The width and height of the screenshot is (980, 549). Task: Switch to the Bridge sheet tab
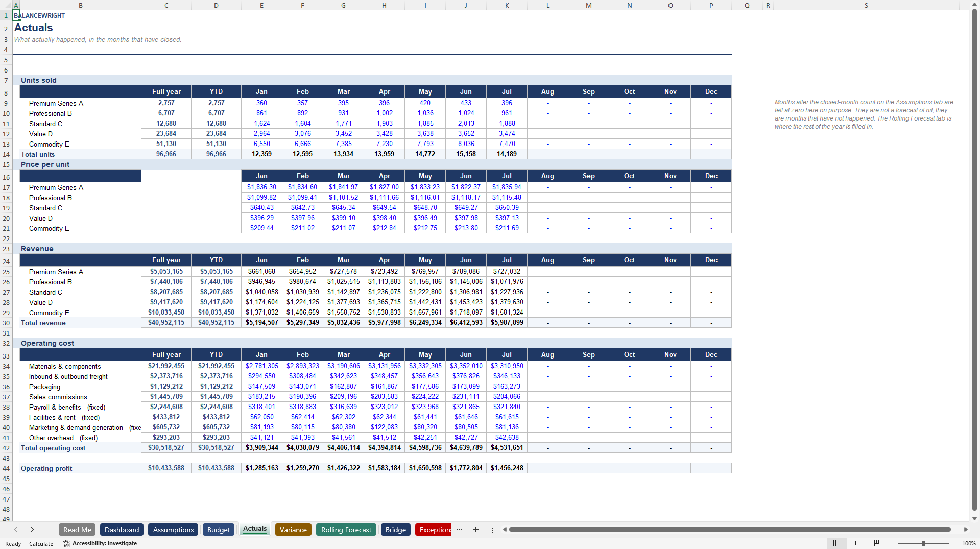pyautogui.click(x=396, y=530)
